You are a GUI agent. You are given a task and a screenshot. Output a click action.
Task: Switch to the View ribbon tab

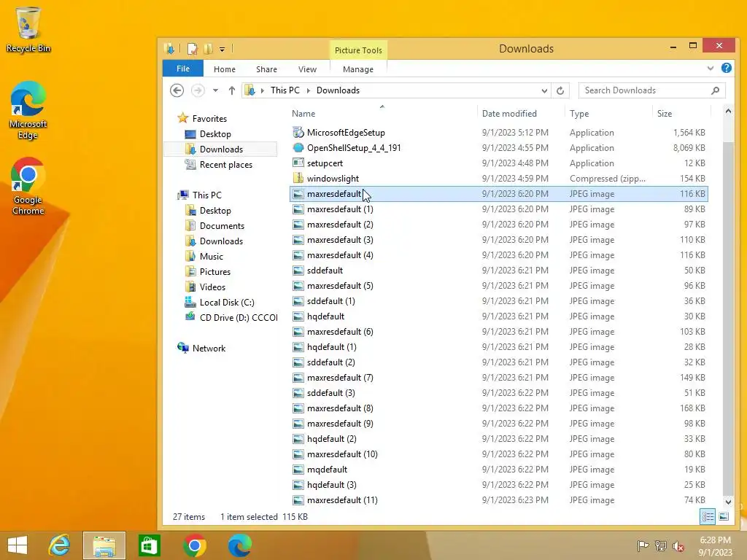coord(307,69)
